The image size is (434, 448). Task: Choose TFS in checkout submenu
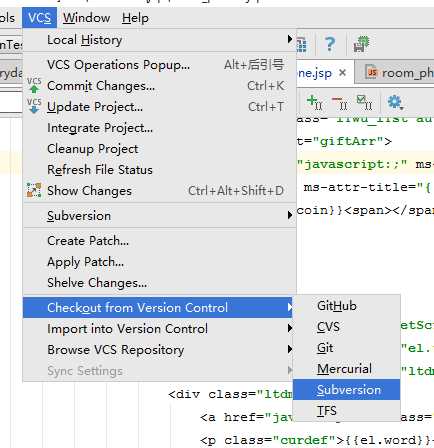tap(347, 411)
